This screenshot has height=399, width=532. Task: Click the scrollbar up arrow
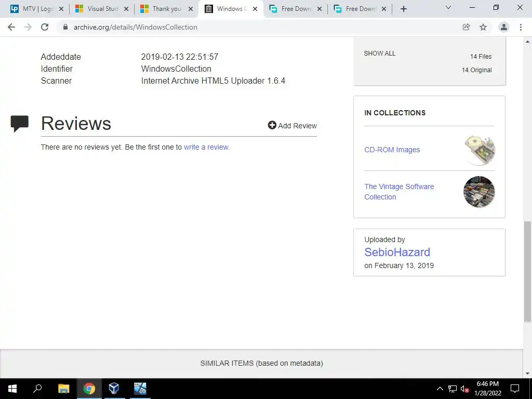528,42
